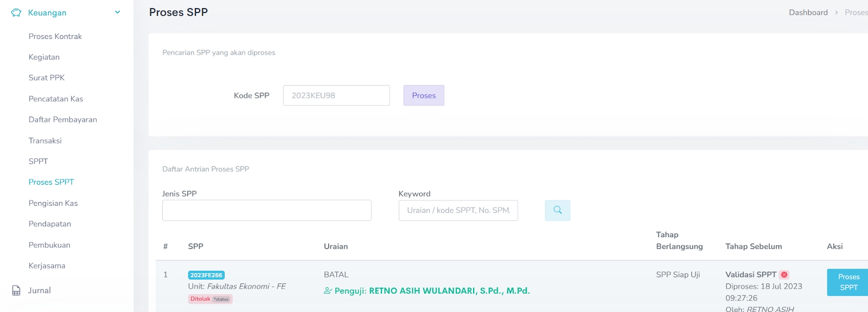868x312 pixels.
Task: Click the Penguji person icon
Action: click(x=328, y=291)
